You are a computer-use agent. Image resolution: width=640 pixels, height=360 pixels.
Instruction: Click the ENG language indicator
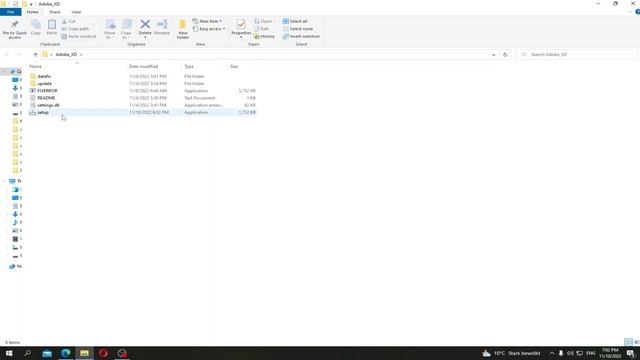point(590,353)
